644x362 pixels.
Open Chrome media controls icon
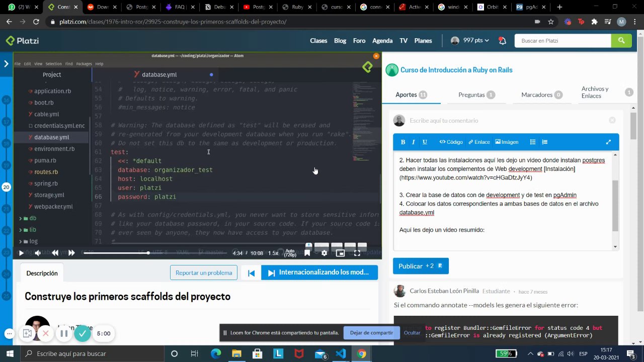[x=608, y=22]
